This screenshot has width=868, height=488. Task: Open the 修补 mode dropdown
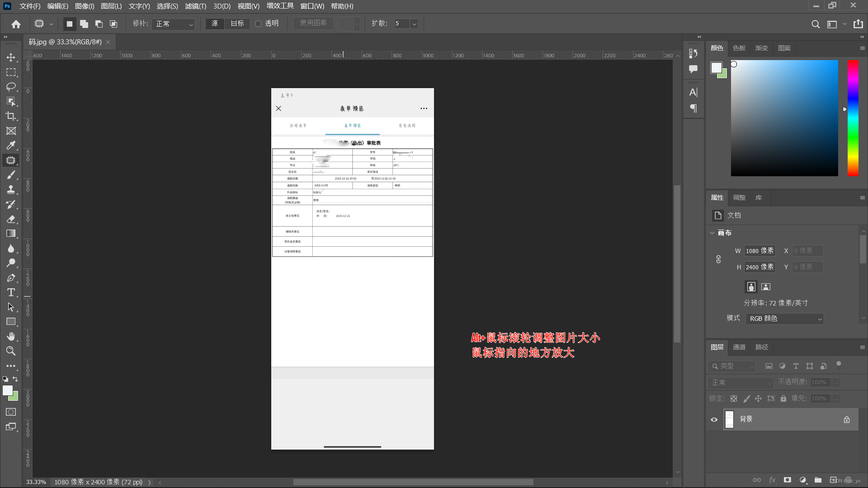(x=174, y=24)
